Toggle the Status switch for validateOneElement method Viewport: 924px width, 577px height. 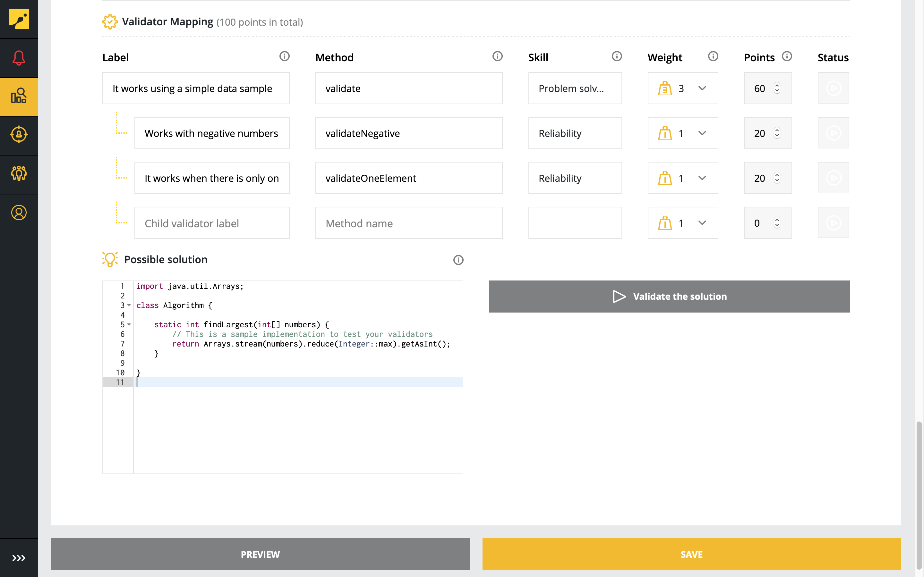pos(833,178)
